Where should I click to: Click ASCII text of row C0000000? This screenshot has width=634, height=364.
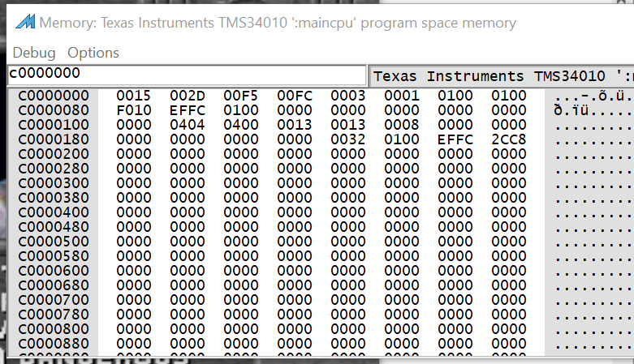click(x=593, y=96)
